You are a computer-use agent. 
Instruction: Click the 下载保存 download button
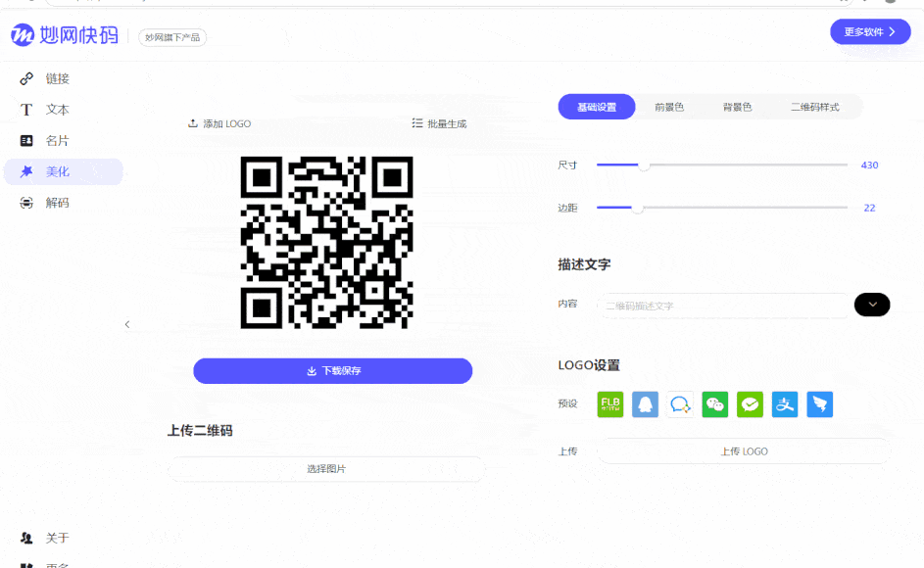[333, 370]
